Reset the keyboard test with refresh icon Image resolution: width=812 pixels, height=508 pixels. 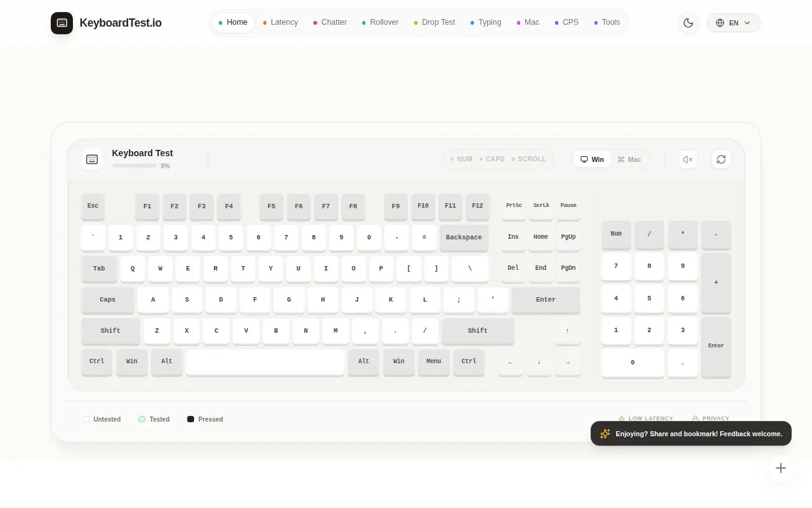(x=721, y=159)
